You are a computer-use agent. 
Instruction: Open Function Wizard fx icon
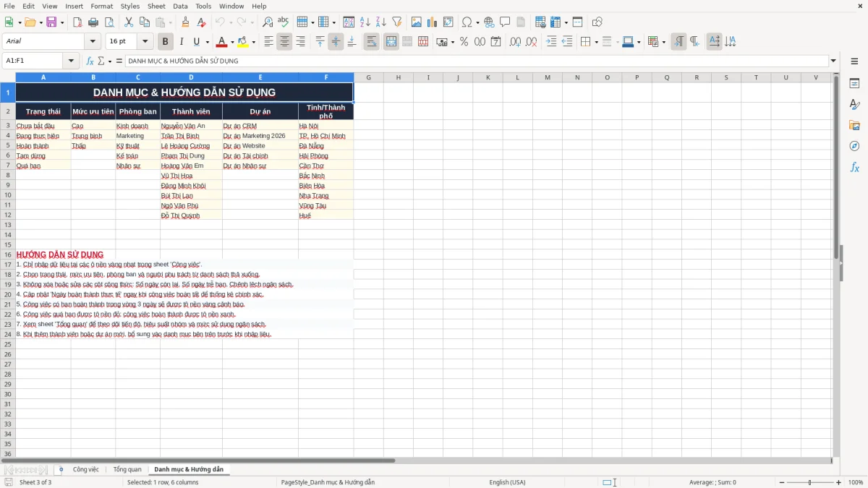90,61
